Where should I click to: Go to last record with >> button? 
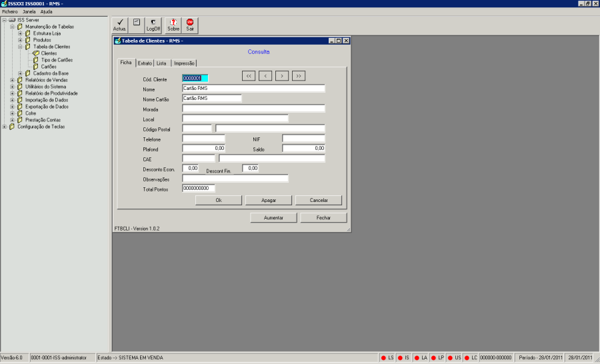click(299, 76)
